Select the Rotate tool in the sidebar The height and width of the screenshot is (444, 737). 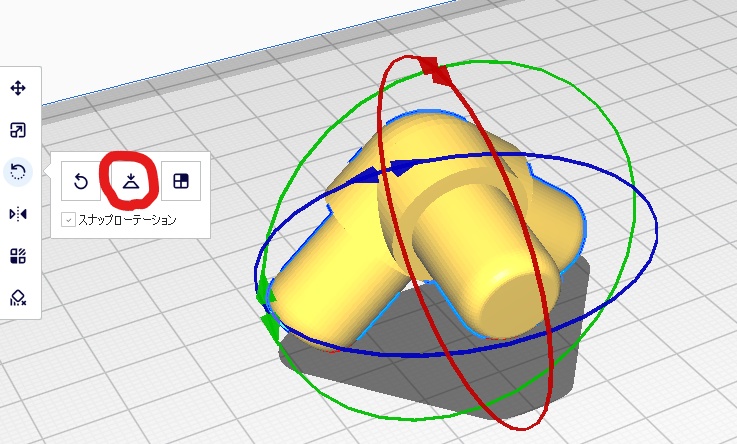pyautogui.click(x=18, y=171)
